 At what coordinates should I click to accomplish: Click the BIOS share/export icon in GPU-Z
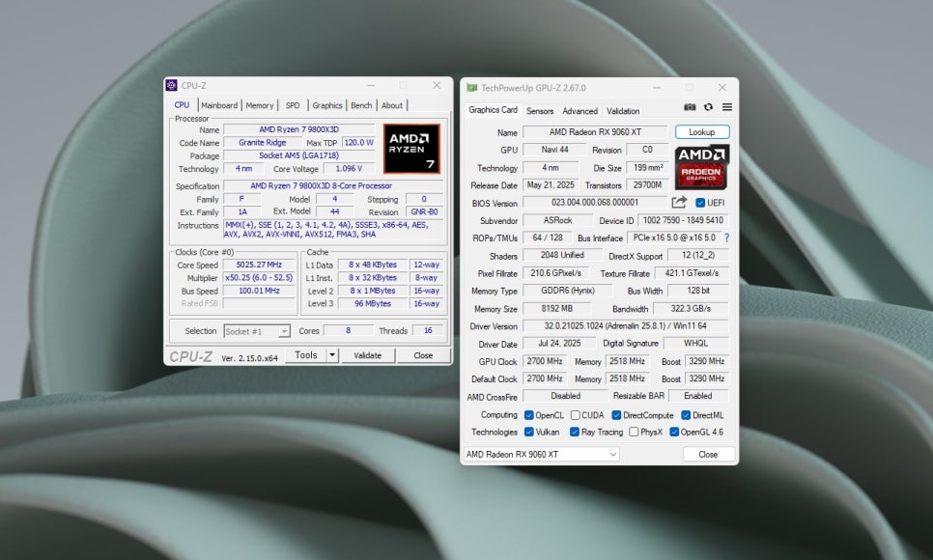coord(679,203)
